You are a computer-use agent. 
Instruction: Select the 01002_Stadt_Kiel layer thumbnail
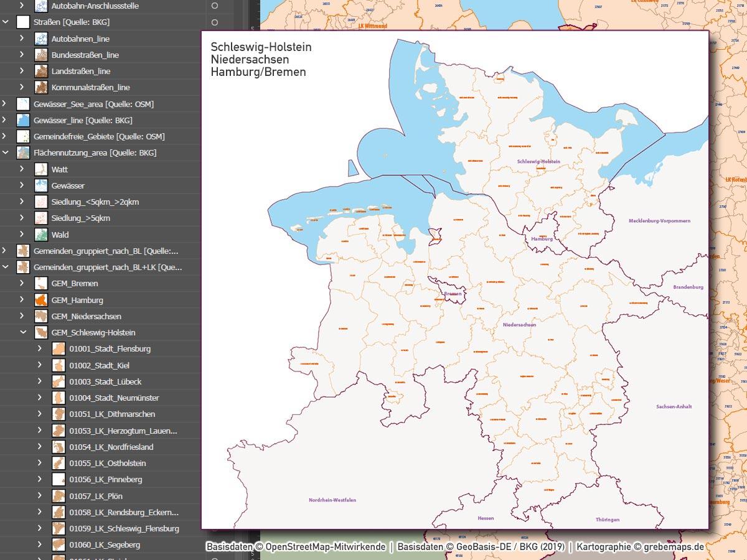(58, 365)
